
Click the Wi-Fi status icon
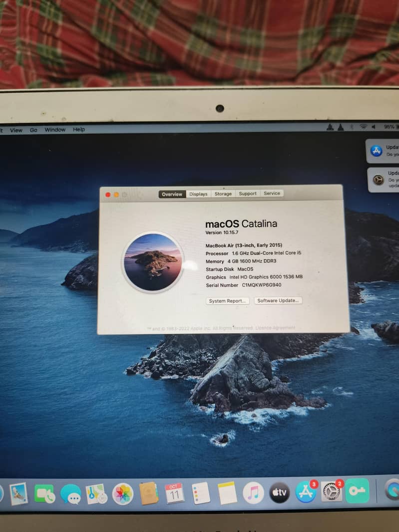tap(363, 127)
